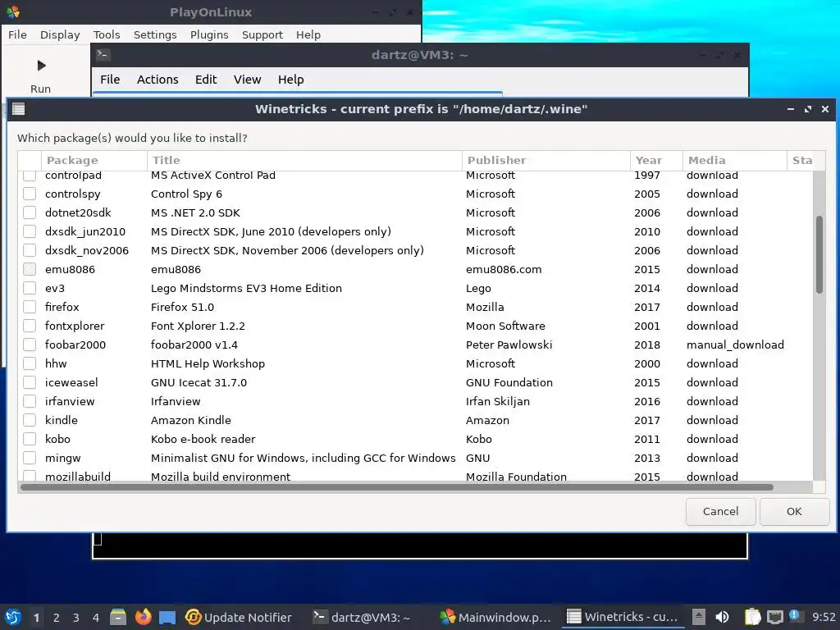840x630 pixels.
Task: Switch to workspace 2
Action: tap(57, 618)
